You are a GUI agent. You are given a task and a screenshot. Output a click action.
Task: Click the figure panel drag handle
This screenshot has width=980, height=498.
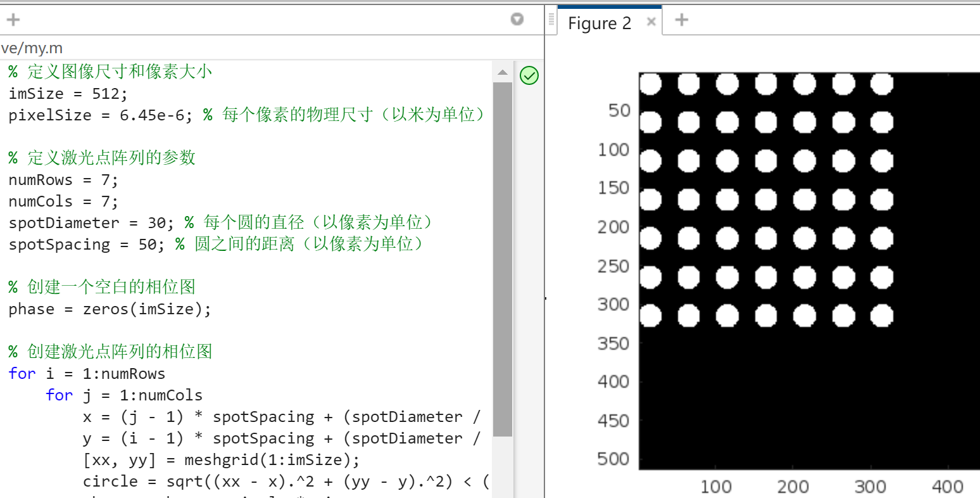(x=551, y=20)
